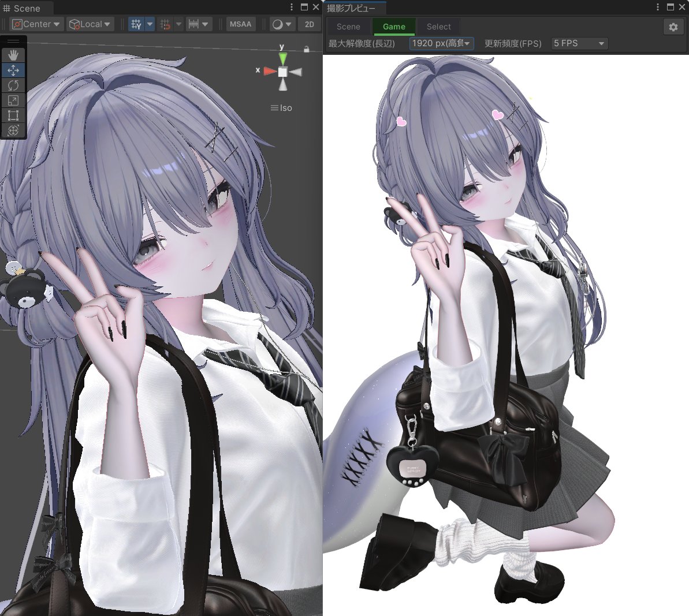
Task: Click the x axis label on gizmo
Action: pyautogui.click(x=258, y=70)
